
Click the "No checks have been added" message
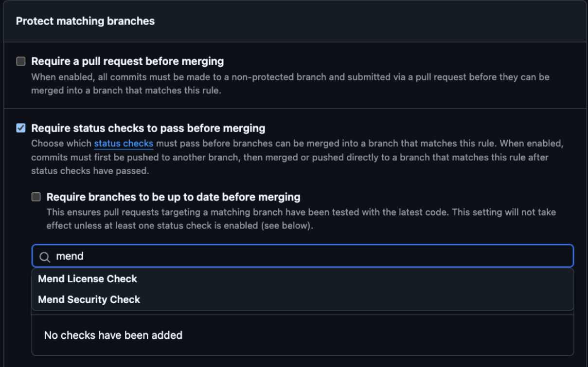tap(113, 335)
